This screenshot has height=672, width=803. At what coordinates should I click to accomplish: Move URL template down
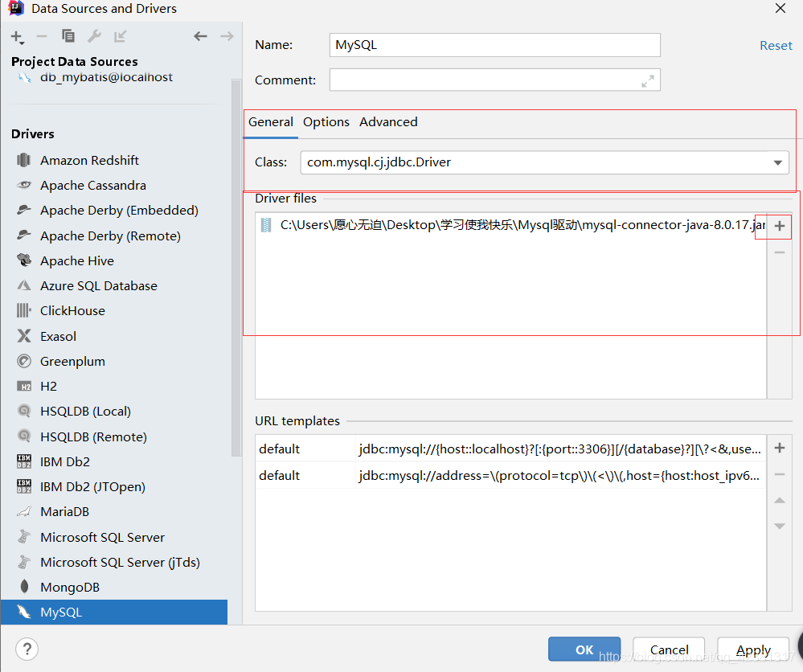[780, 526]
